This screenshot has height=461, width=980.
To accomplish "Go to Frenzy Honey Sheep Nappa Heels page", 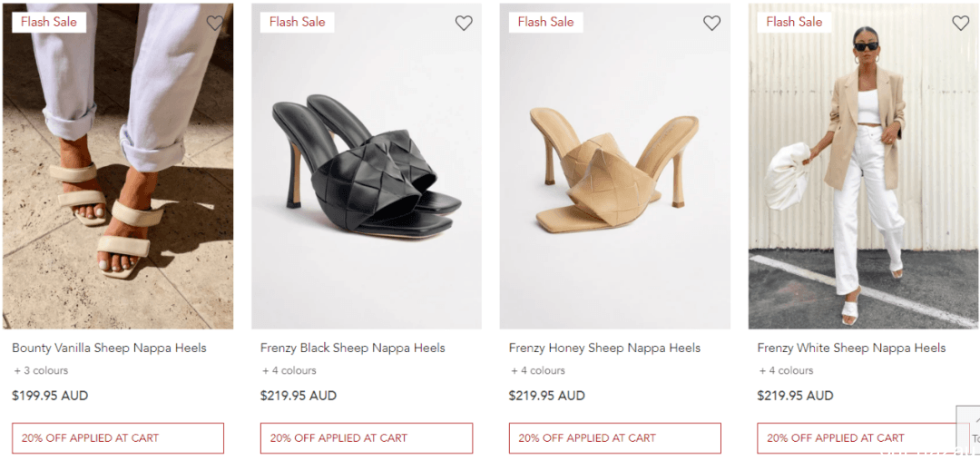I will 604,348.
